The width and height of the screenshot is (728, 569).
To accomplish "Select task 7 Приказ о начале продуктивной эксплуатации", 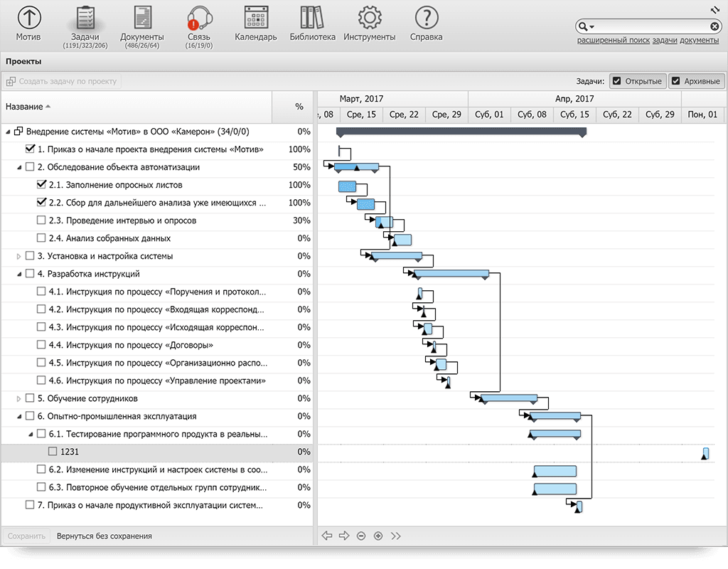I will click(157, 505).
